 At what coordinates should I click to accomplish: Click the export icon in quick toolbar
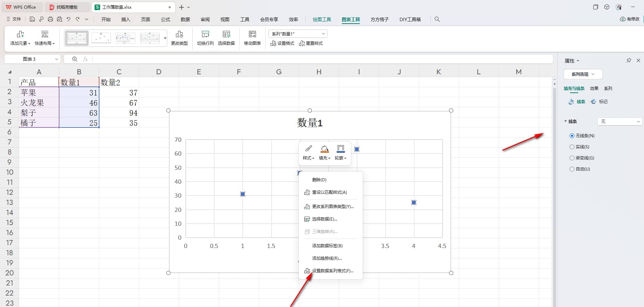(x=41, y=19)
